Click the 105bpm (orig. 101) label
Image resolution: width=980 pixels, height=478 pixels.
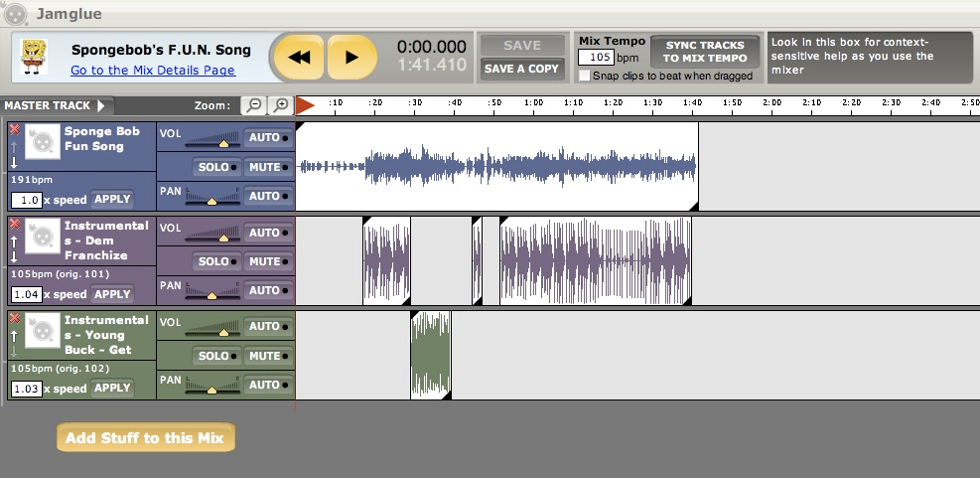coord(60,274)
